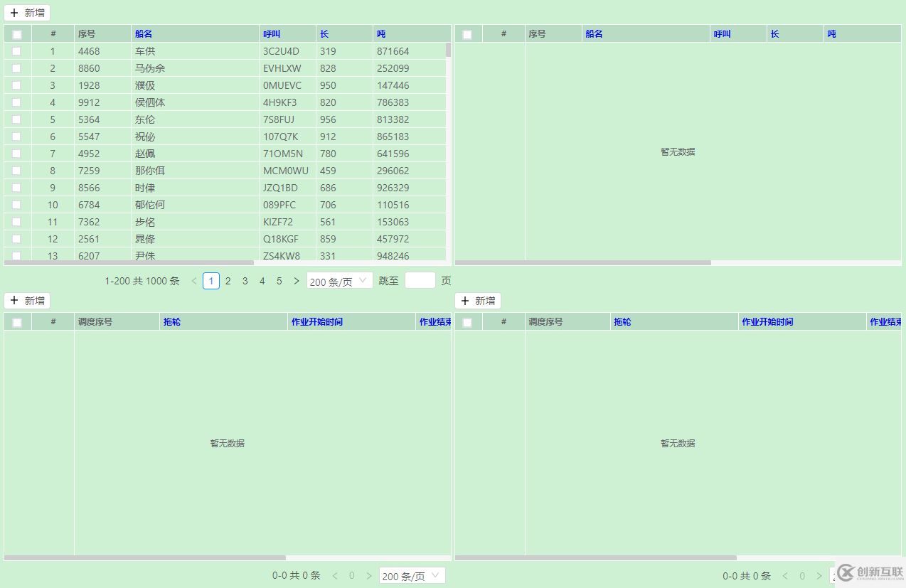This screenshot has height=588, width=906.
Task: Check the row 侯倁体 checkbox
Action: click(x=16, y=102)
